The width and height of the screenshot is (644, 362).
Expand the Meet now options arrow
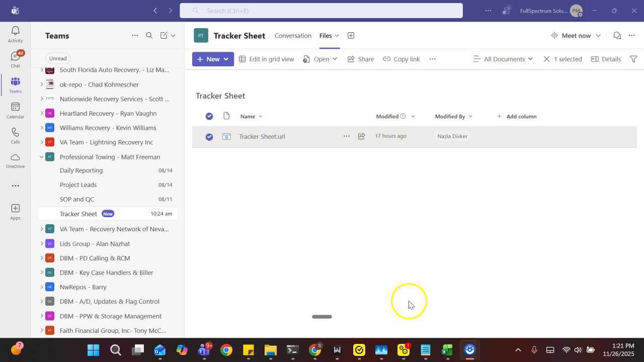coord(598,36)
